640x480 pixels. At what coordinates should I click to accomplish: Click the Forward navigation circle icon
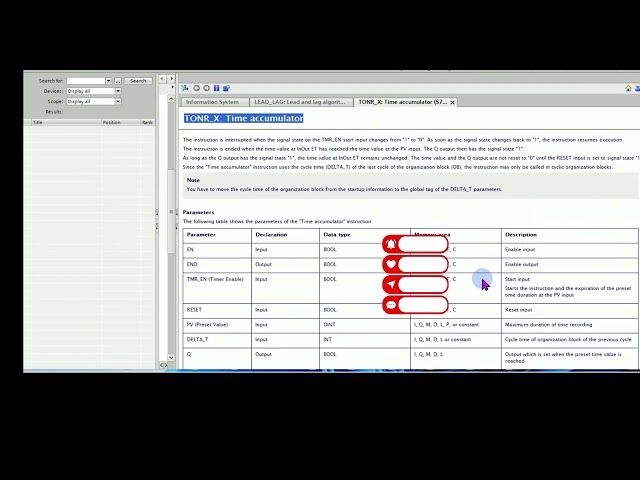click(207, 88)
